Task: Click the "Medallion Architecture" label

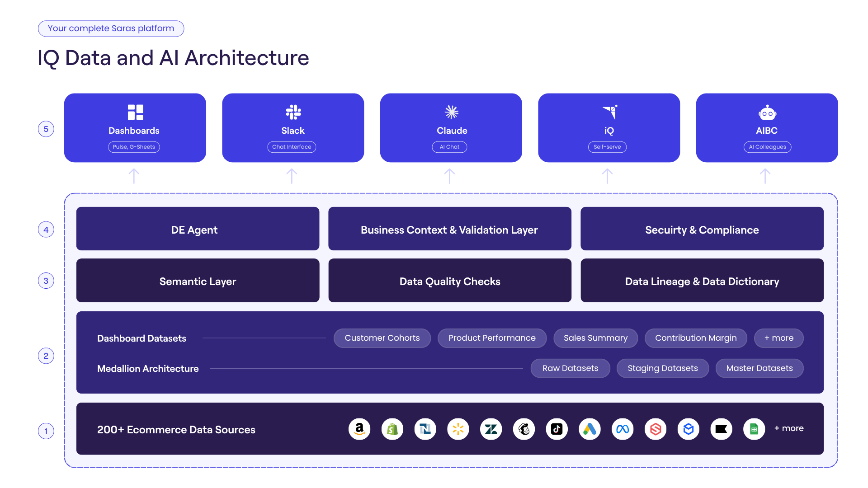Action: tap(148, 369)
